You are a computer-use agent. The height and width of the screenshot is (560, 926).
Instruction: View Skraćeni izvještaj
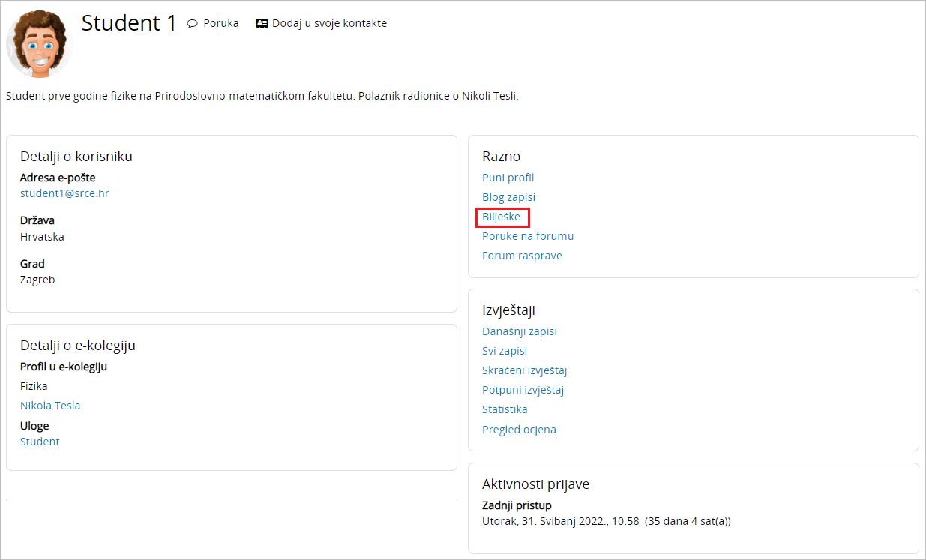(524, 370)
